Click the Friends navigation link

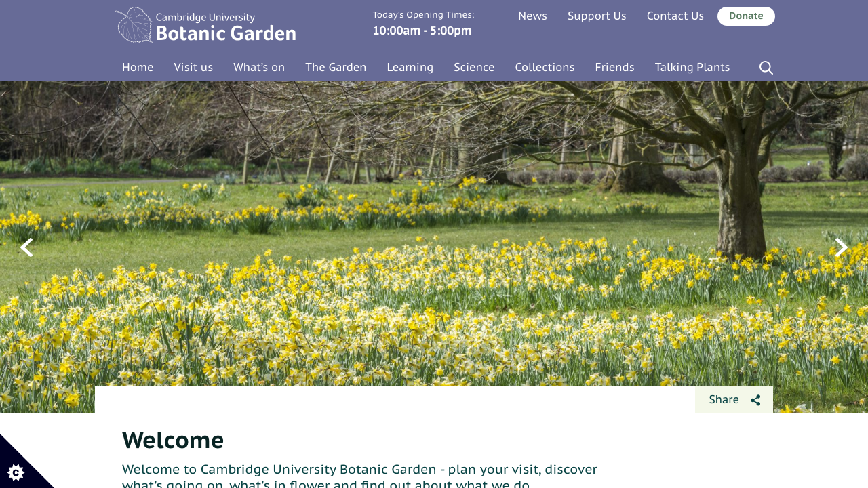[614, 66]
